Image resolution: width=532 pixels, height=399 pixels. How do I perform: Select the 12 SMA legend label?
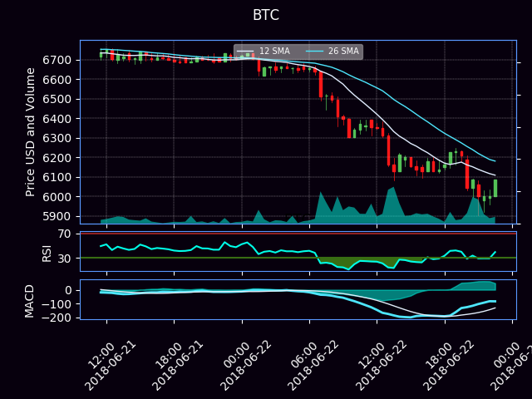[274, 52]
